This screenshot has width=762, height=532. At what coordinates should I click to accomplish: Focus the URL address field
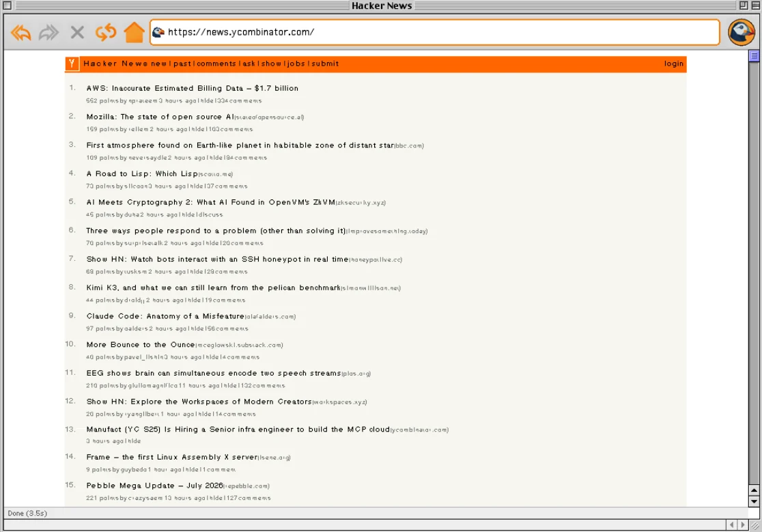(x=435, y=32)
